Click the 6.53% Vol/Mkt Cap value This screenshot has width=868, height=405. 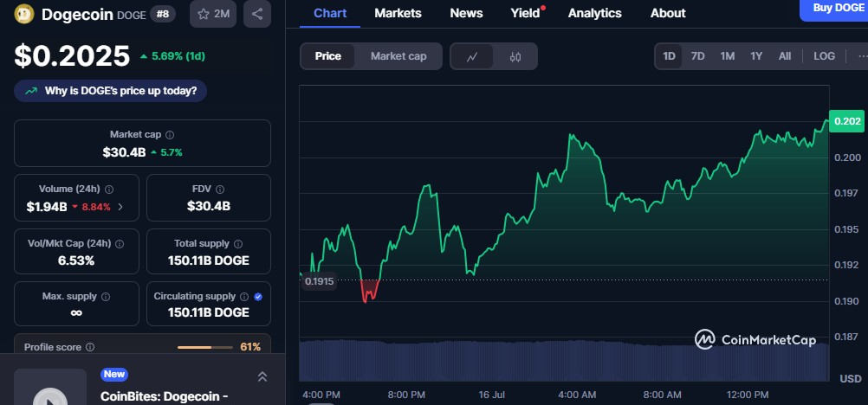pos(76,260)
